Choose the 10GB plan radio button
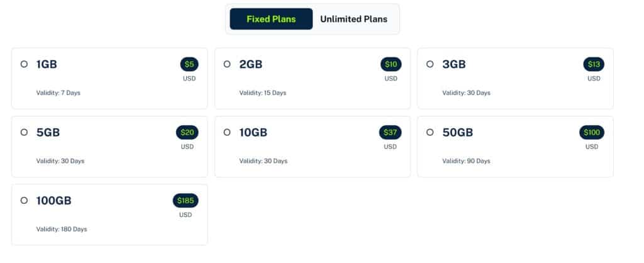The height and width of the screenshot is (263, 644). (227, 132)
